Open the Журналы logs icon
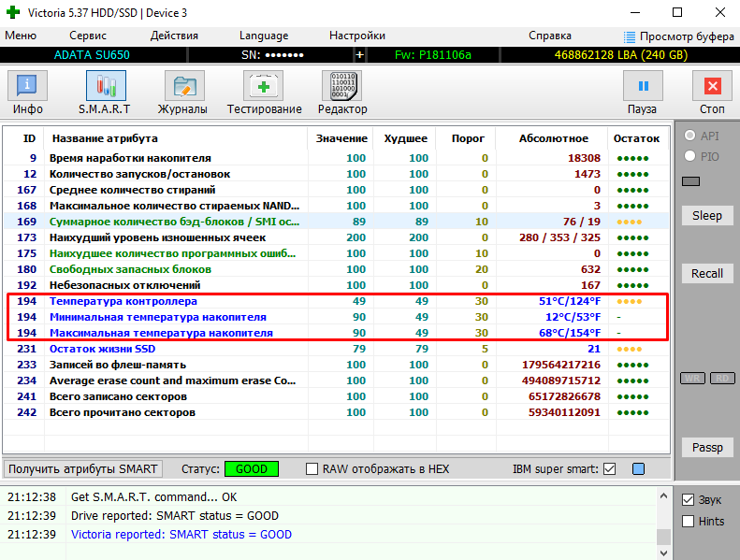The image size is (740, 560). (x=184, y=86)
